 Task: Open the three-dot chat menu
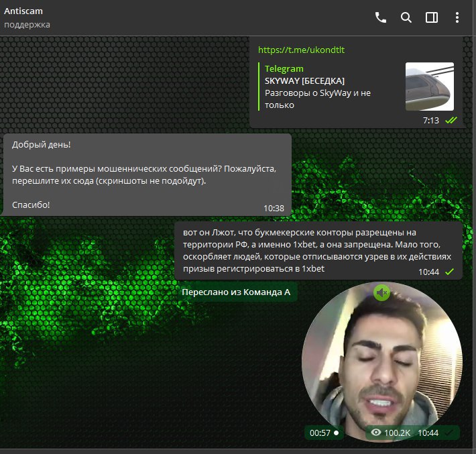click(457, 17)
